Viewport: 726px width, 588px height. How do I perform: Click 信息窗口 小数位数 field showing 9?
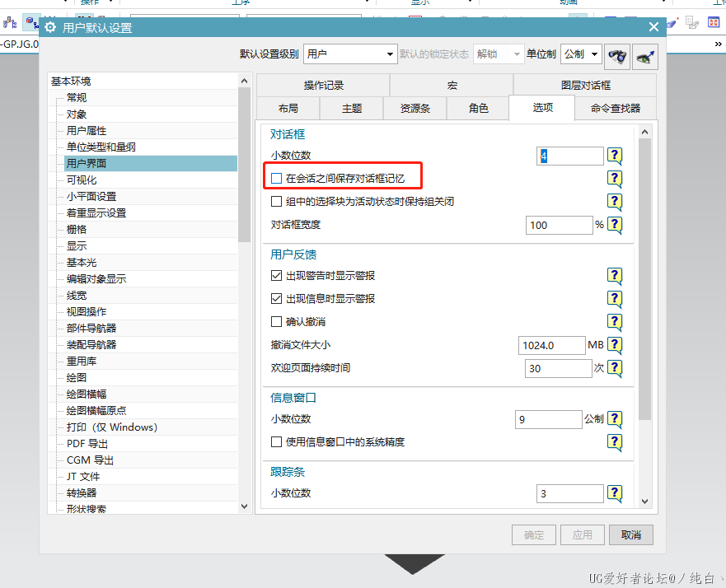549,420
